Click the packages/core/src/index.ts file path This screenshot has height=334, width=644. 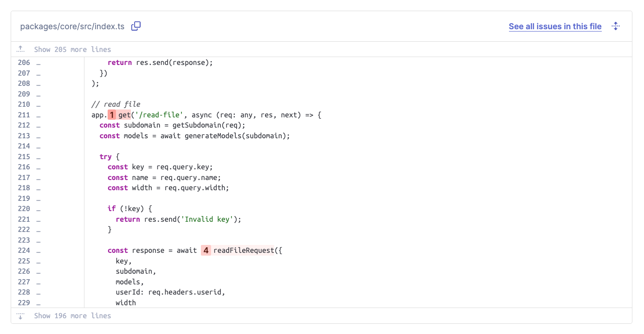pyautogui.click(x=72, y=26)
